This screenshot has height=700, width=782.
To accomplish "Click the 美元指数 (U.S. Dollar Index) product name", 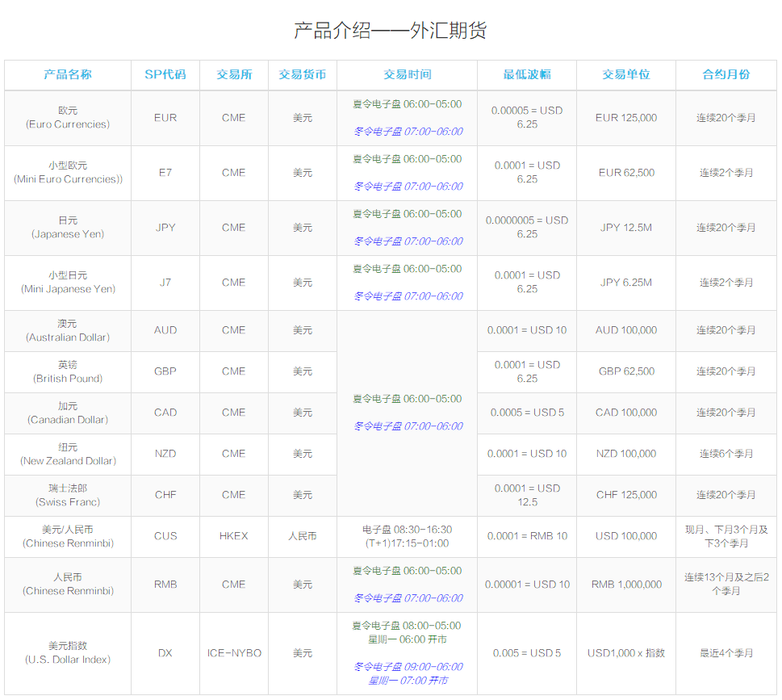I will (68, 652).
